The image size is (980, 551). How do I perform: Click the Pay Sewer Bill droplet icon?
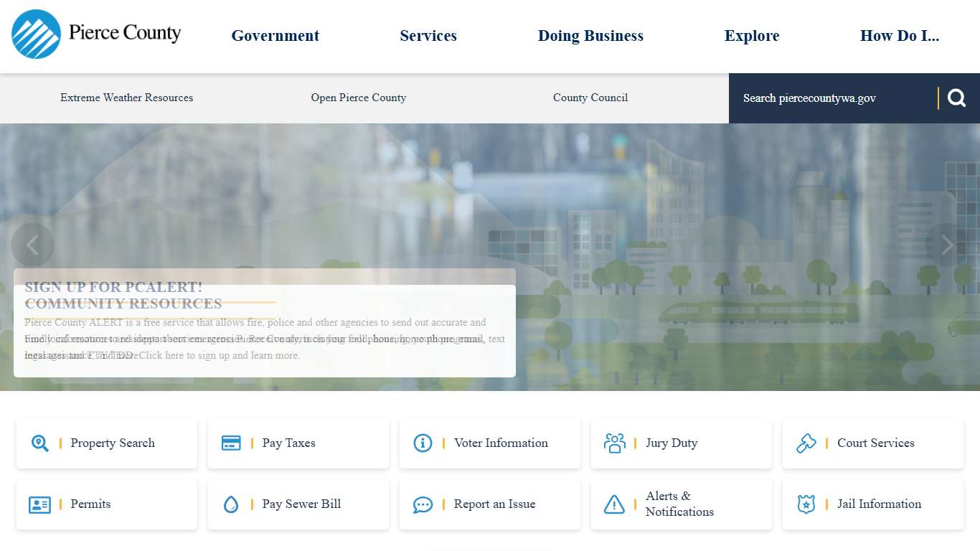point(231,504)
